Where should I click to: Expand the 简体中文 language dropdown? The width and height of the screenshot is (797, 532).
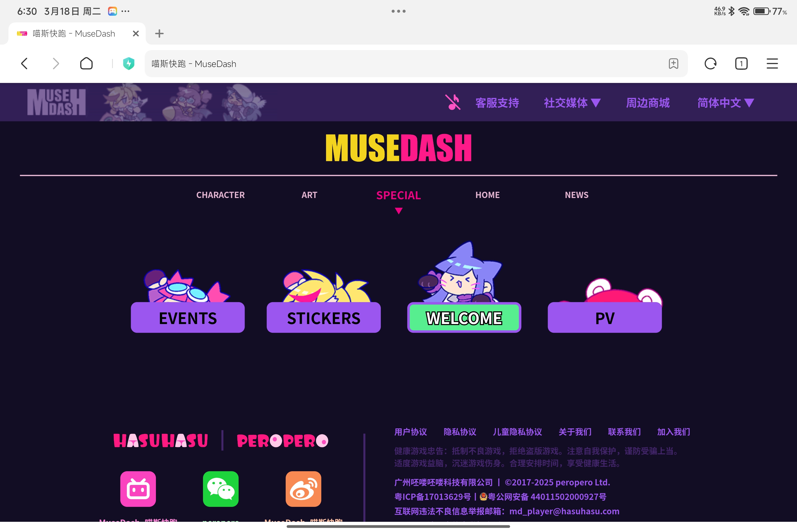click(x=726, y=102)
